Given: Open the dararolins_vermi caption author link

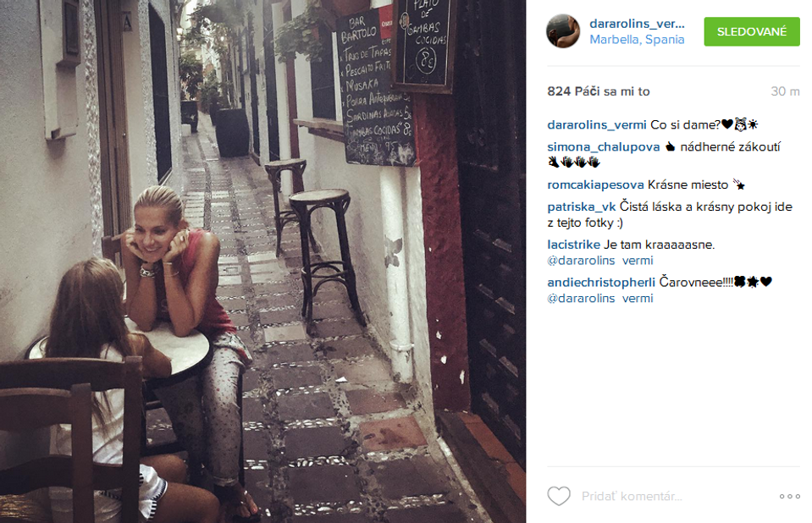Looking at the screenshot, I should point(597,124).
